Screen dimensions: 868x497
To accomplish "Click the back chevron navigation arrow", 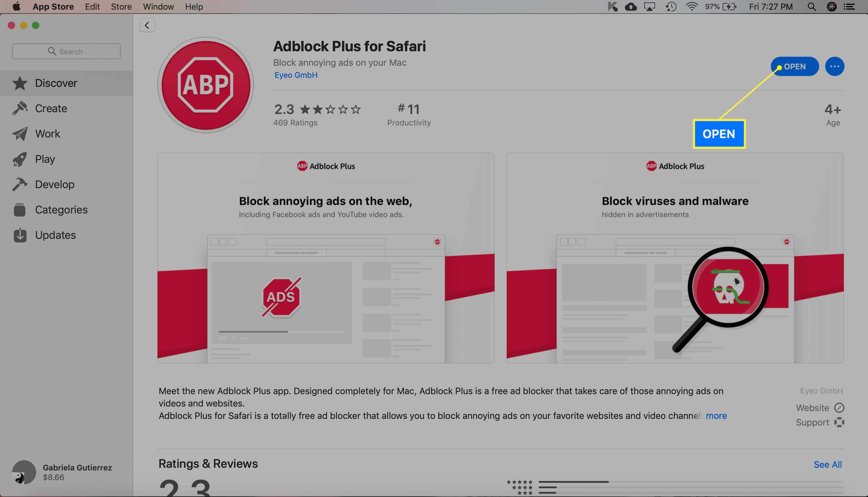I will click(147, 25).
